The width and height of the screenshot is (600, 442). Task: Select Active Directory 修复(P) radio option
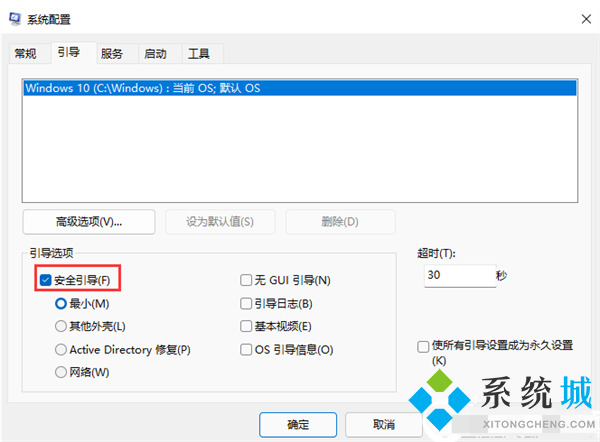(x=61, y=349)
